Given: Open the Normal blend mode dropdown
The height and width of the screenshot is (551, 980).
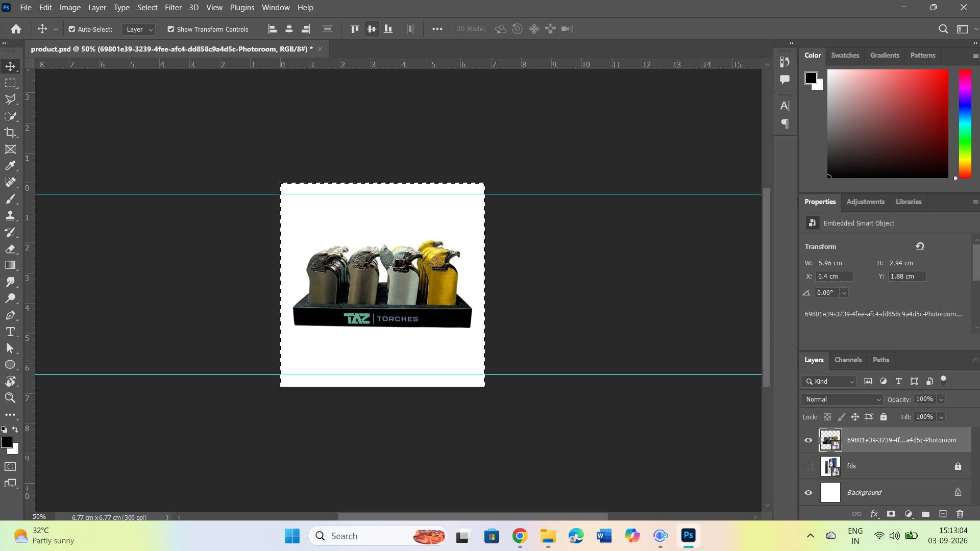Looking at the screenshot, I should click(842, 399).
